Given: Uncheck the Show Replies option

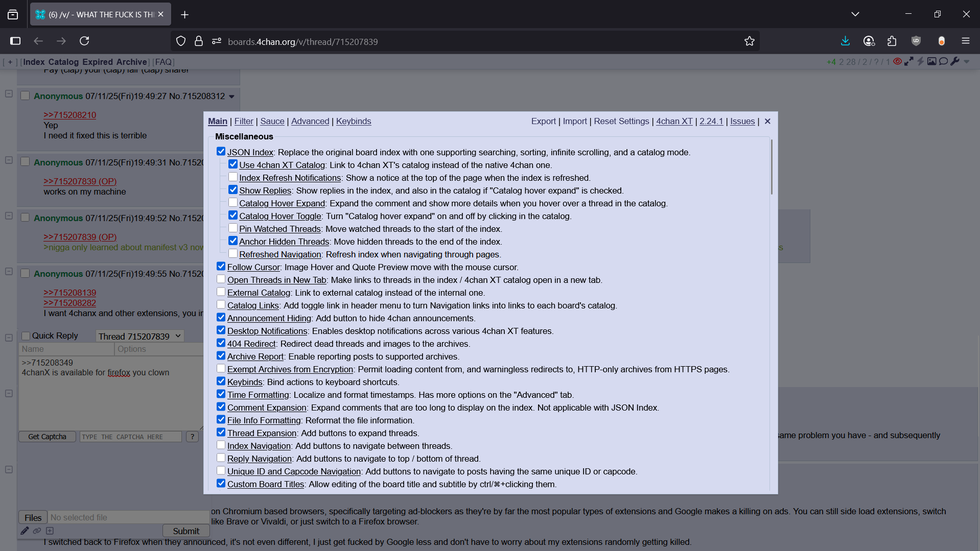Looking at the screenshot, I should pos(233,190).
